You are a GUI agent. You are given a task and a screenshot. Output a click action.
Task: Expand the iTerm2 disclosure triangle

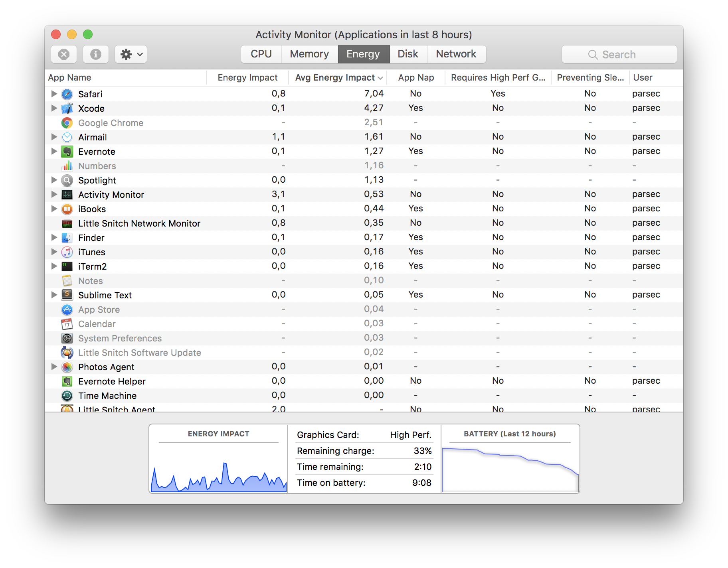[54, 266]
